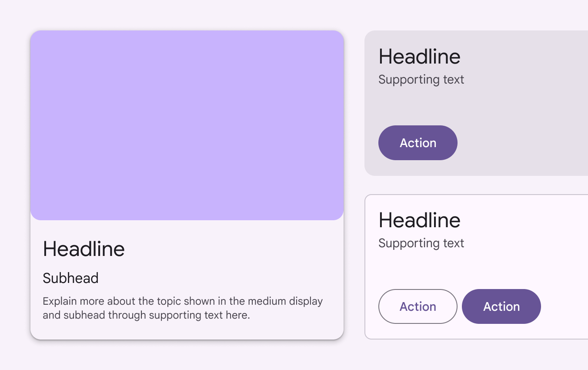Click the Headline of the gray filled card
Screen dimensions: 588x370
coord(419,57)
